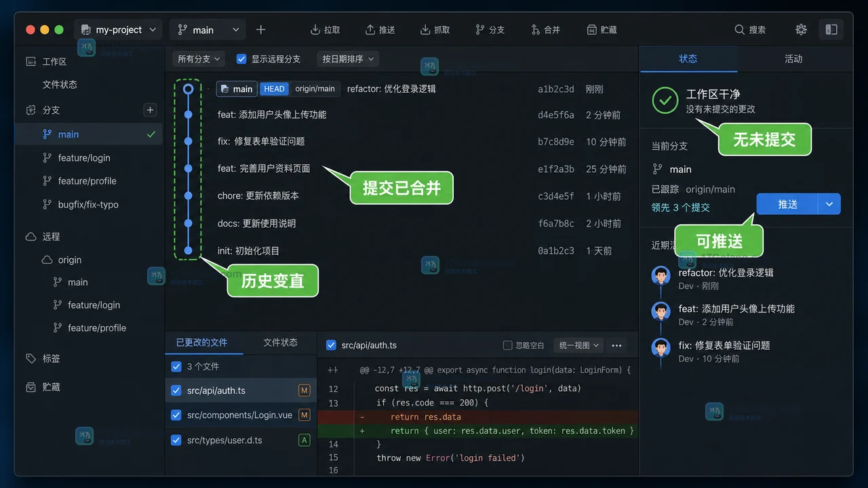Click the origin cloud icon
The image size is (868, 488).
(x=47, y=260)
